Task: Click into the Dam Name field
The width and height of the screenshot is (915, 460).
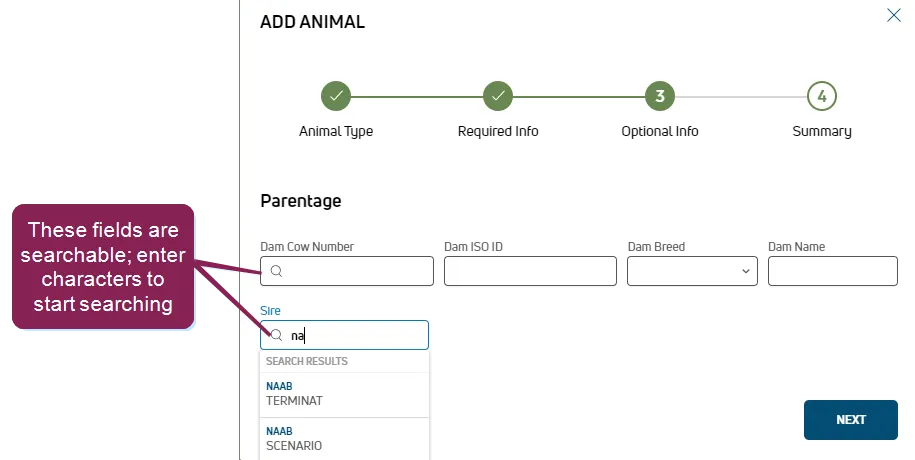Action: coord(832,271)
